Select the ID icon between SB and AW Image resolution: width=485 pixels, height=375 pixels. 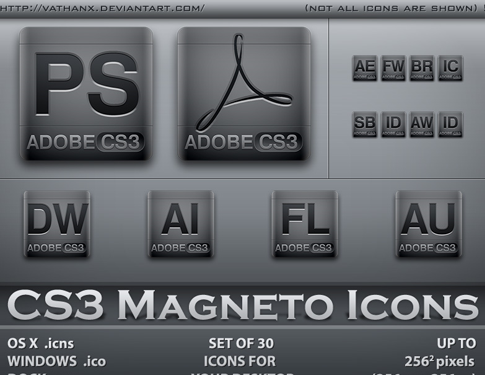[393, 124]
